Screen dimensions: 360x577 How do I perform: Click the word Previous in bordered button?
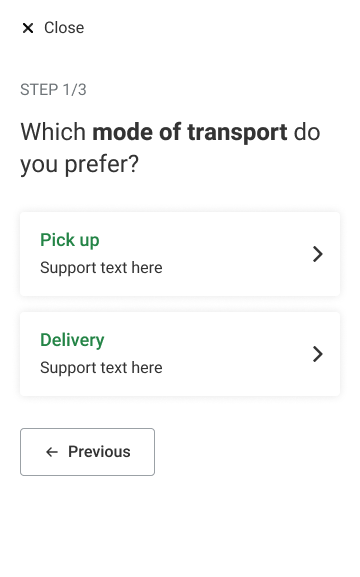(x=99, y=452)
